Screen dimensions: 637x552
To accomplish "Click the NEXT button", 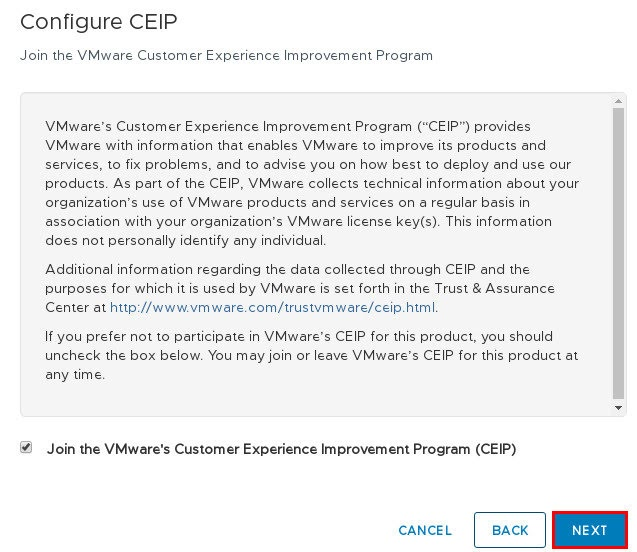I will [589, 530].
